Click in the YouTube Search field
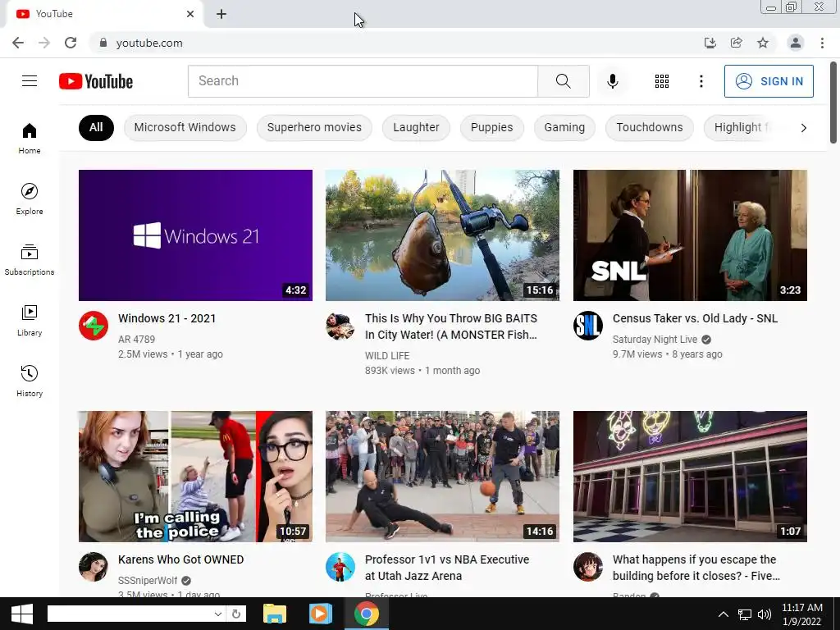840x630 pixels. (363, 81)
